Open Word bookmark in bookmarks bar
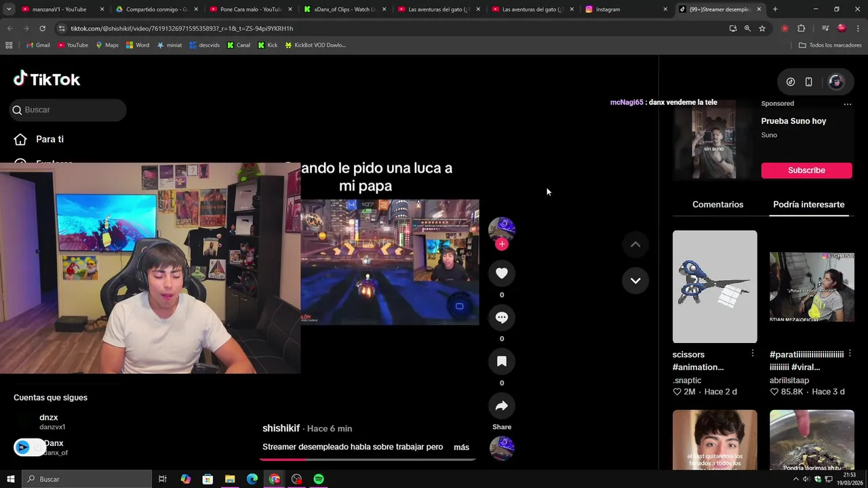 tap(138, 45)
